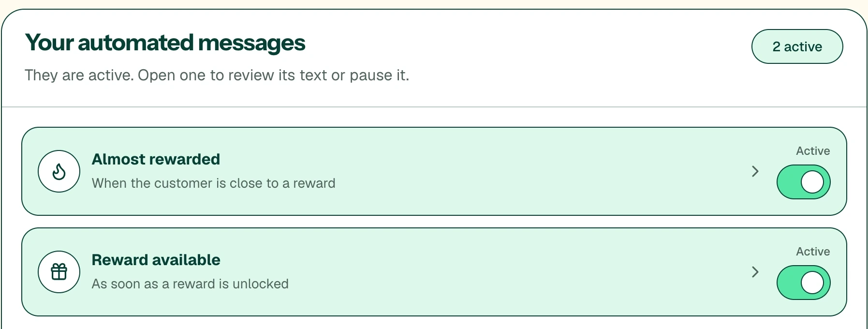Select the Reward available title text

(156, 260)
